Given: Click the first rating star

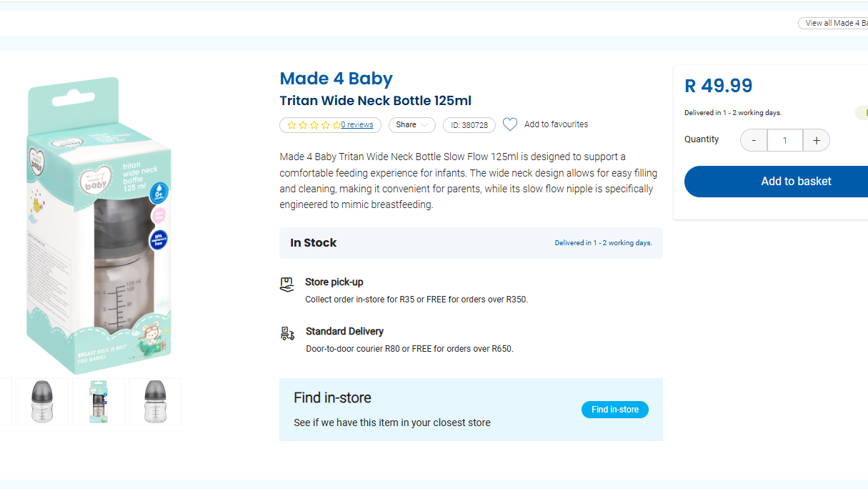Looking at the screenshot, I should coord(291,125).
